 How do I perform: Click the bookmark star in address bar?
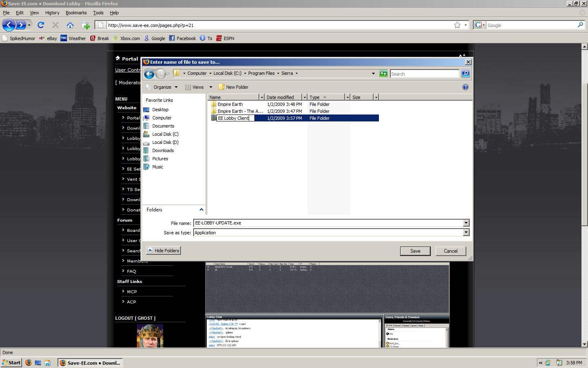[457, 25]
